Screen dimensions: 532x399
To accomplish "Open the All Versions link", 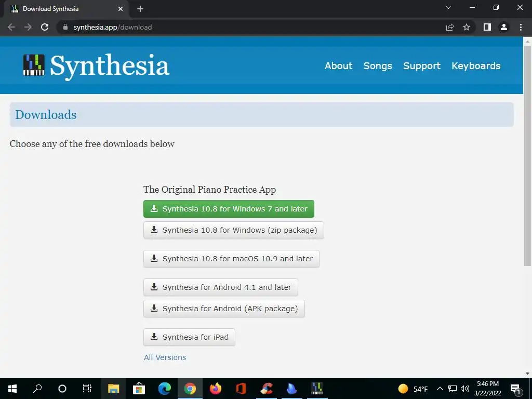I will coord(165,357).
